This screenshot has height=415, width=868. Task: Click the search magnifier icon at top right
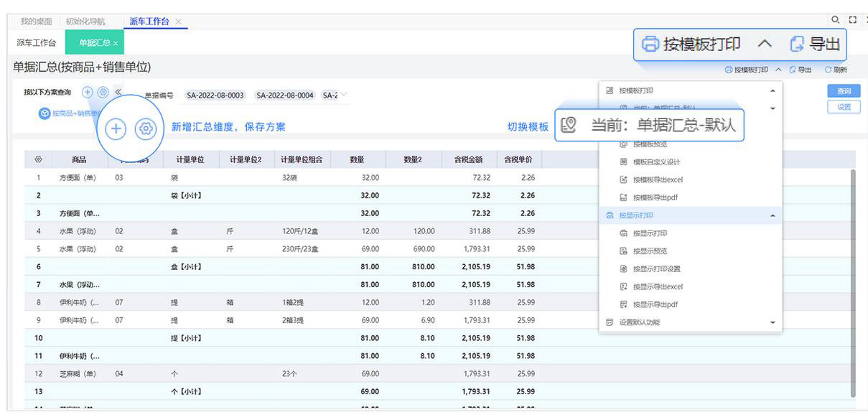[x=835, y=21]
